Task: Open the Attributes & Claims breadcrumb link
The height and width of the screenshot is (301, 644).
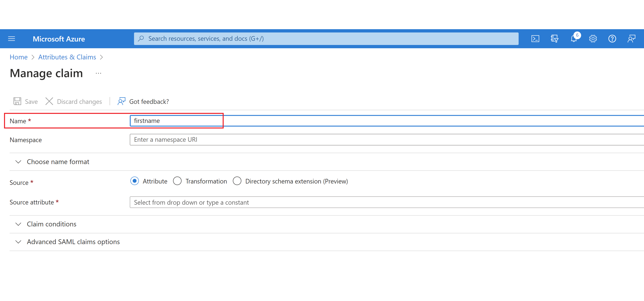Action: pos(67,57)
